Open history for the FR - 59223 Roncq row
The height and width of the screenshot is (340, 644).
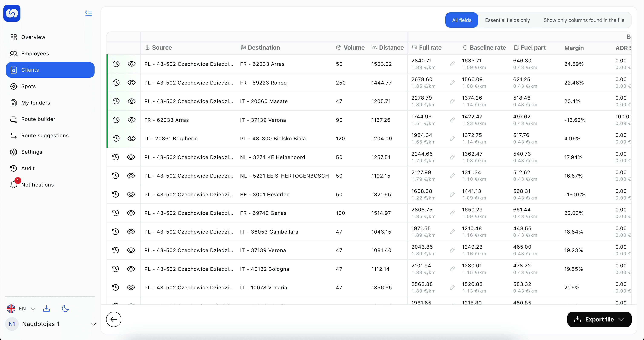click(116, 83)
